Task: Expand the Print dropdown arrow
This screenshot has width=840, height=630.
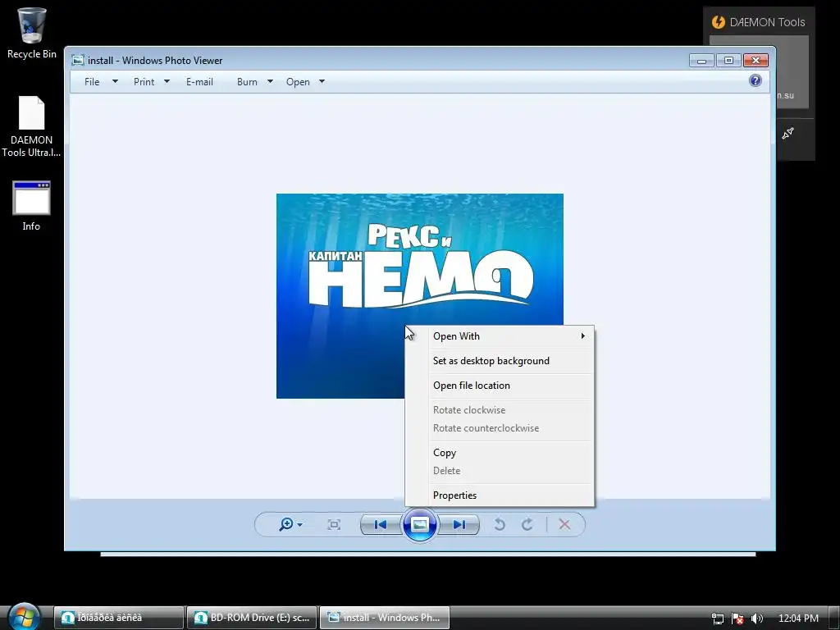Action: (167, 81)
